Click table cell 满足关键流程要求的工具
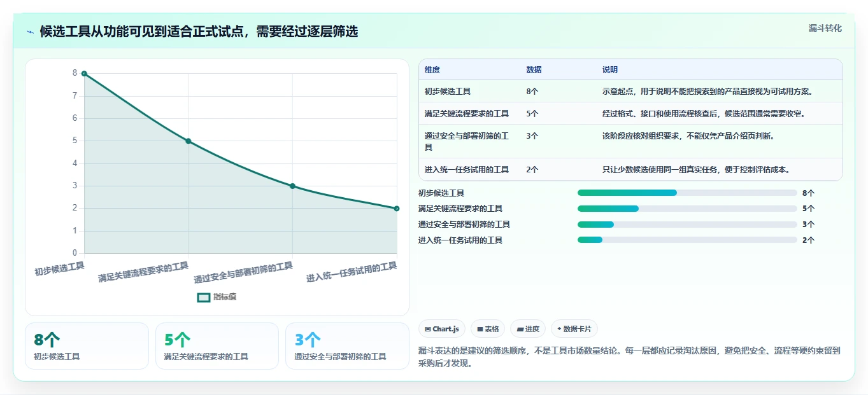Screen dimensions: 868x395 pyautogui.click(x=467, y=114)
